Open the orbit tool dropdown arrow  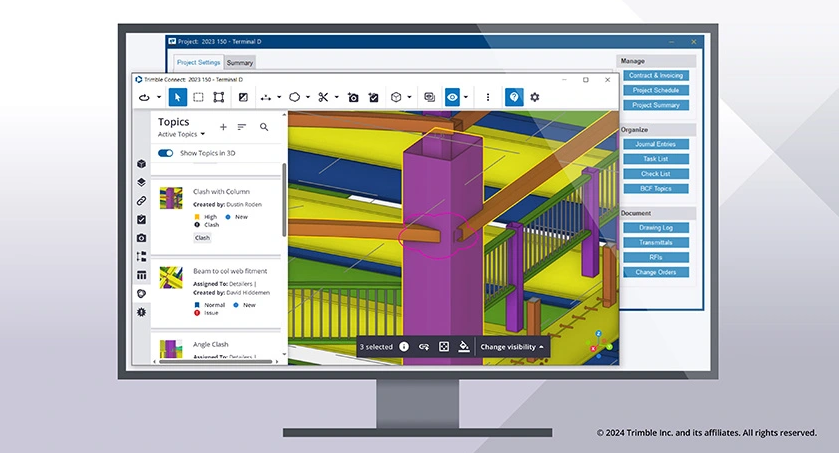pos(159,97)
